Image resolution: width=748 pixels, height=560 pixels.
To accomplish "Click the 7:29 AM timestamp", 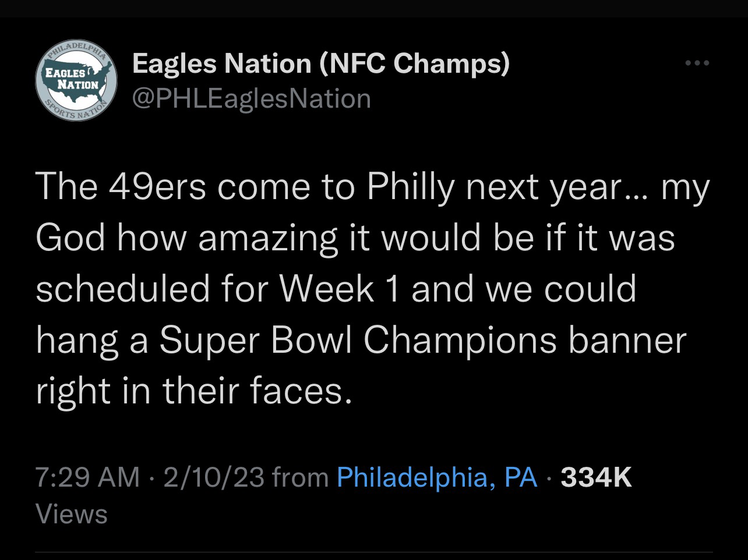I will tap(87, 477).
